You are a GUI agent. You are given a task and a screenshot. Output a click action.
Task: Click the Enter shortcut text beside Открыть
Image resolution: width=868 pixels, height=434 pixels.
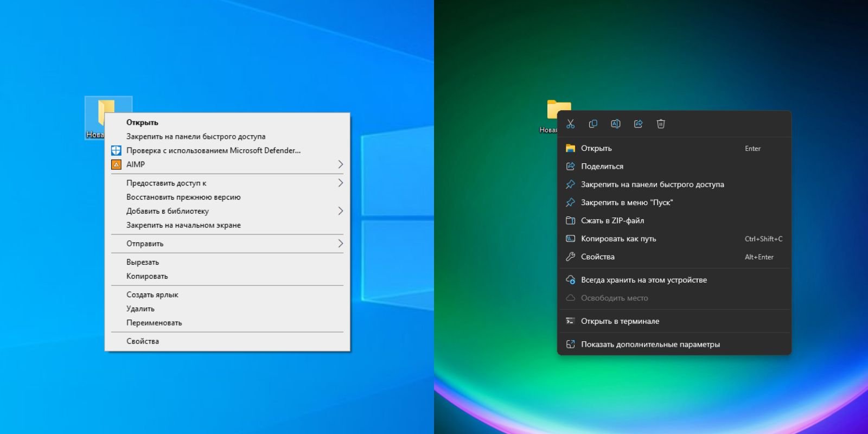752,149
